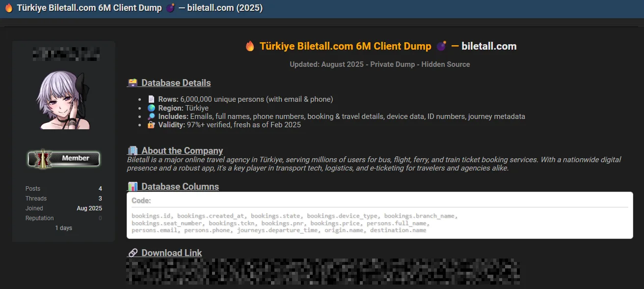The height and width of the screenshot is (289, 644).
Task: Click the globe icon beside Region
Action: (151, 108)
